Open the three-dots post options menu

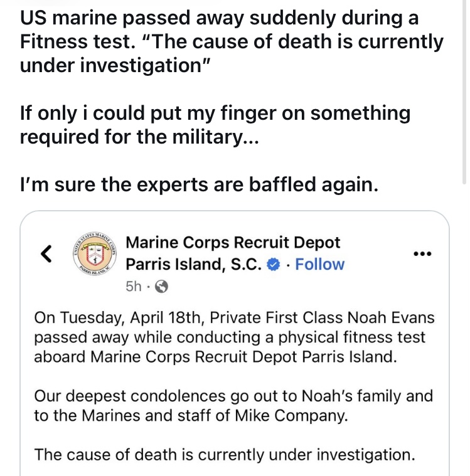pos(422,253)
